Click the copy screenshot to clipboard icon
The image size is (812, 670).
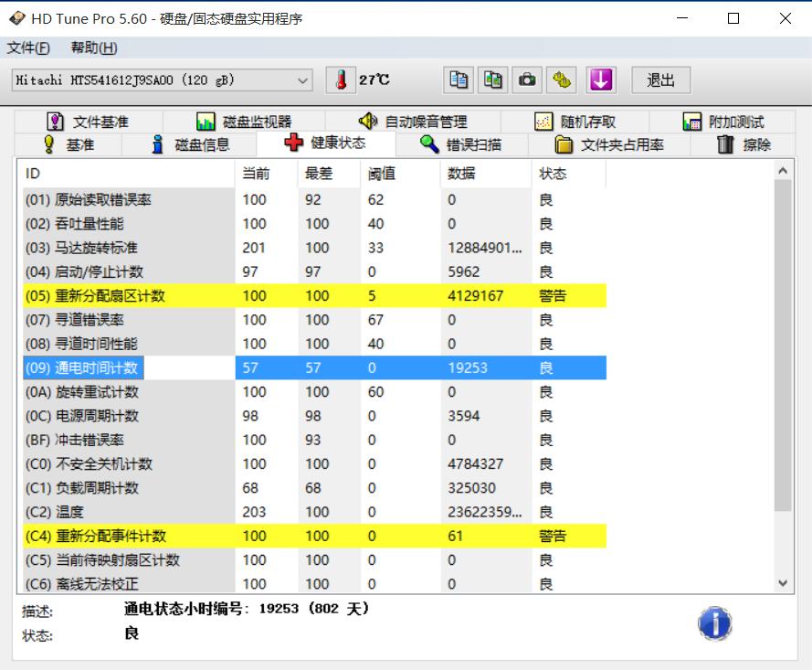[x=493, y=80]
